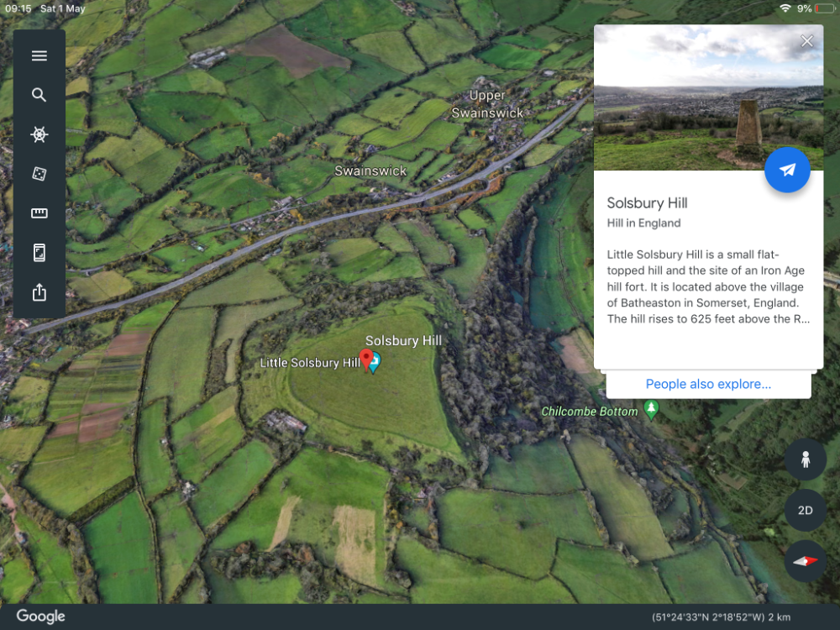Close the Solsbury Hill info card
This screenshot has height=630, width=840.
coord(806,41)
